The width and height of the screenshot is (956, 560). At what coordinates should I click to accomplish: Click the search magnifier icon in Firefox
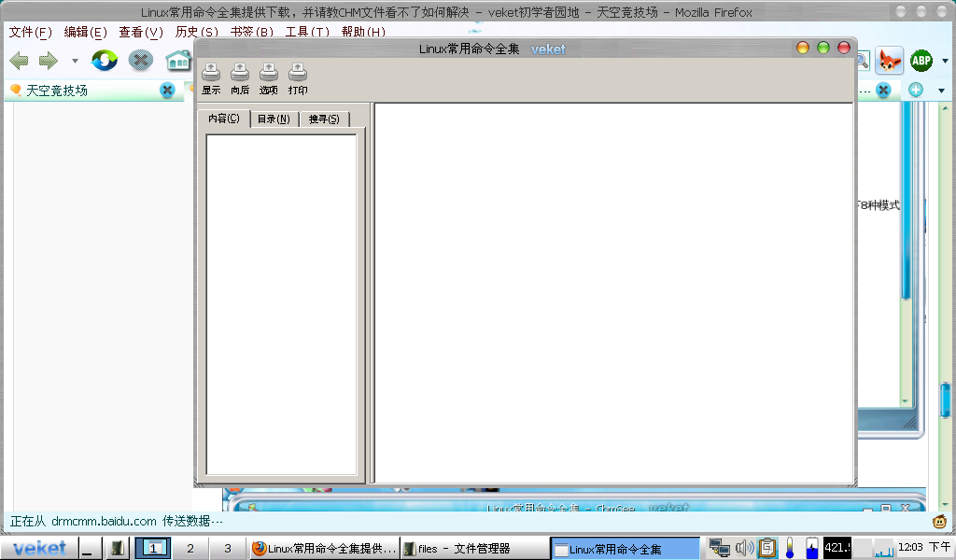click(x=863, y=61)
